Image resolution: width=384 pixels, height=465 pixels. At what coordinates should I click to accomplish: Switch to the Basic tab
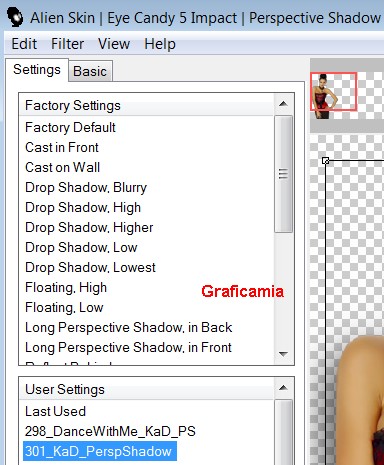pyautogui.click(x=90, y=71)
